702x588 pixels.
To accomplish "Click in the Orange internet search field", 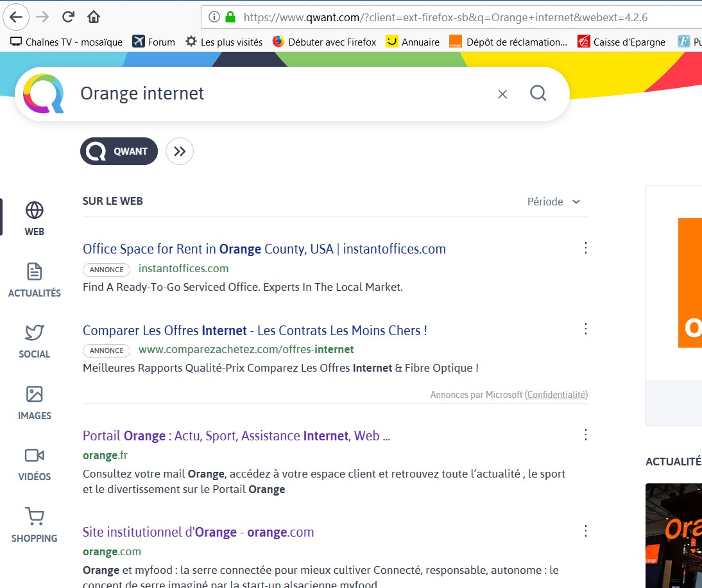I will 282,94.
